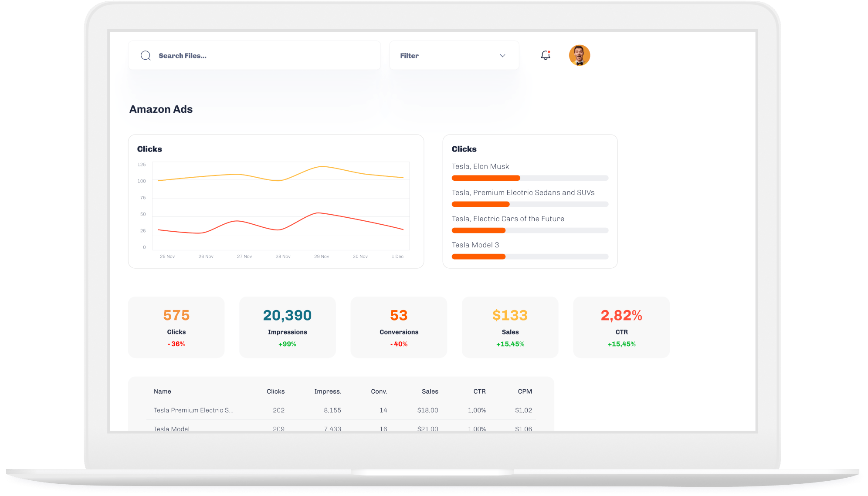Sort table by CPM column header

525,391
